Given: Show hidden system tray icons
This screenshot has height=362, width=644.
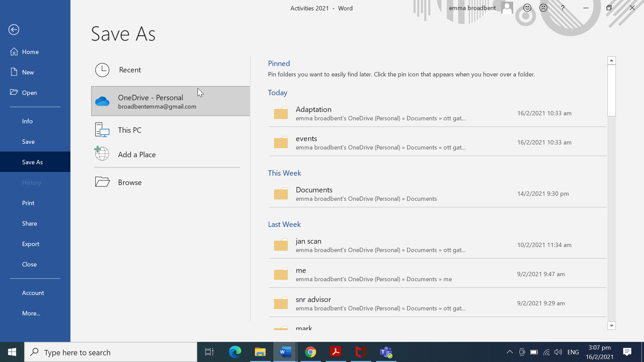Looking at the screenshot, I should [x=509, y=352].
